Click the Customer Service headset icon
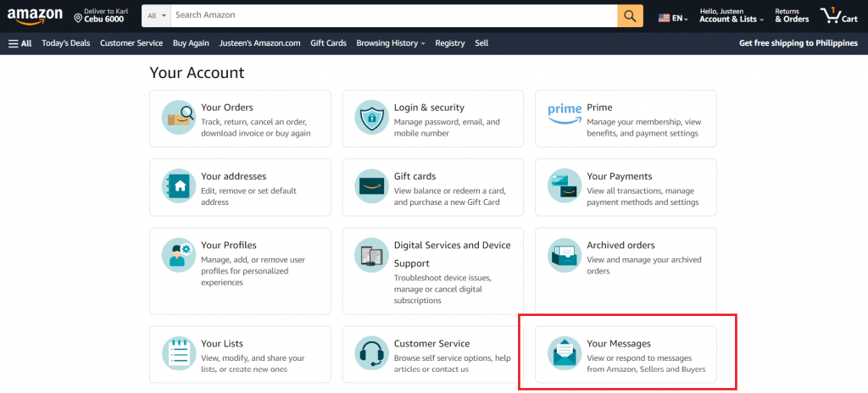868x393 pixels. (x=371, y=353)
